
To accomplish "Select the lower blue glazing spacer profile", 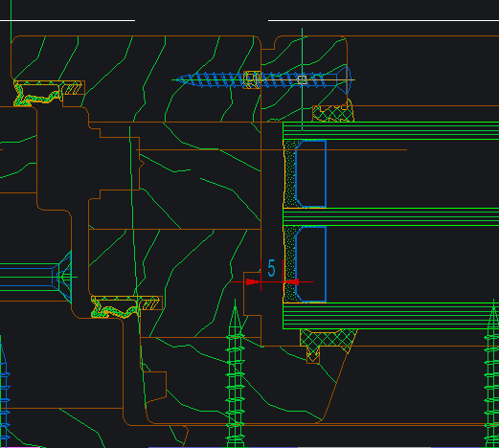I will (310, 264).
